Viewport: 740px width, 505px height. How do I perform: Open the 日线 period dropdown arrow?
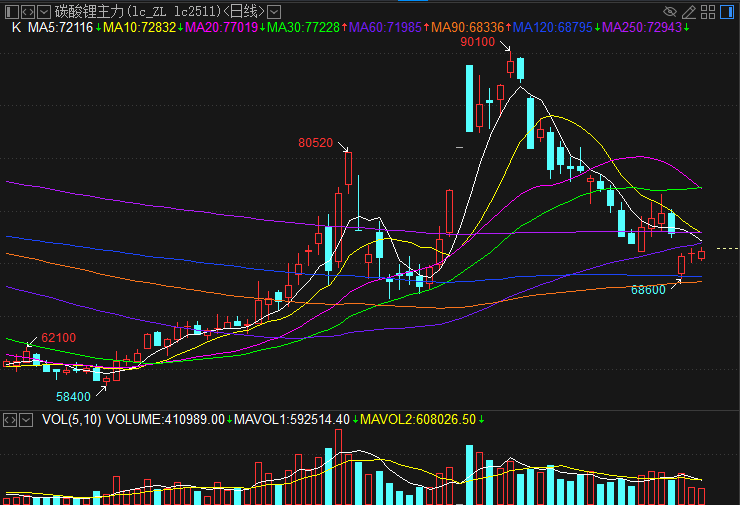coord(274,12)
